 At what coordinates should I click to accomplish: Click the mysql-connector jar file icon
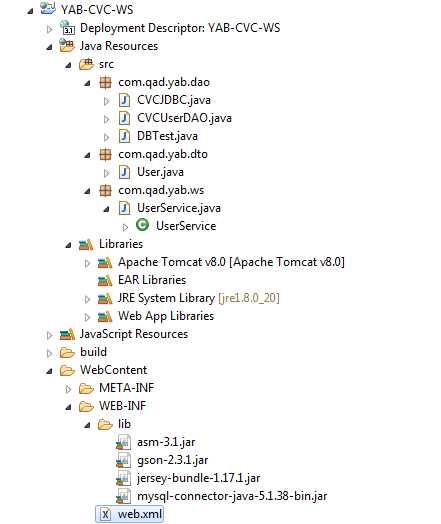point(123,497)
